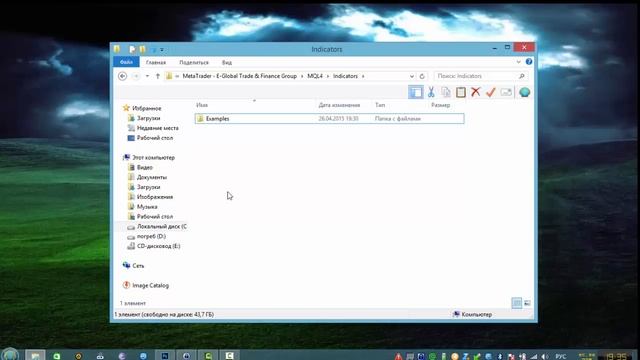Open the breadcrumb arrow after E-Global Trade & Finance Group
The image size is (640, 360).
[302, 76]
